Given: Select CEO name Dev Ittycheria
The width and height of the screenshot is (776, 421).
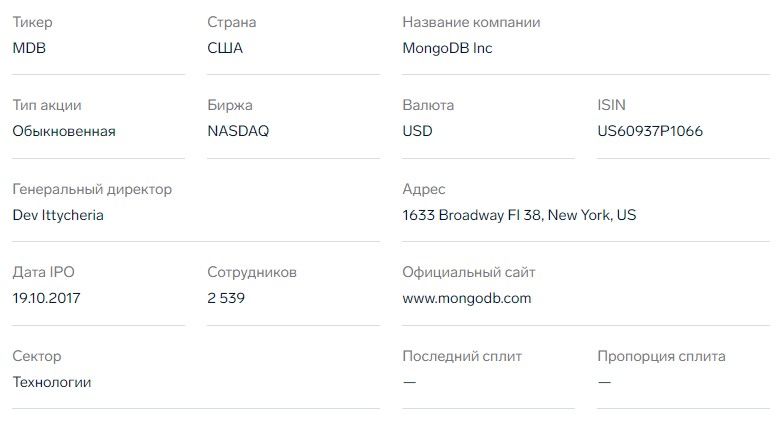Looking at the screenshot, I should click(58, 215).
